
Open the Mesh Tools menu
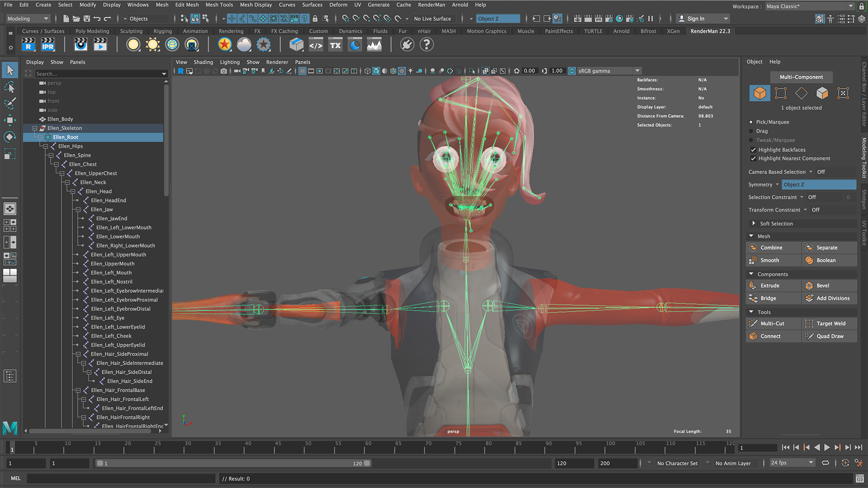pos(219,5)
